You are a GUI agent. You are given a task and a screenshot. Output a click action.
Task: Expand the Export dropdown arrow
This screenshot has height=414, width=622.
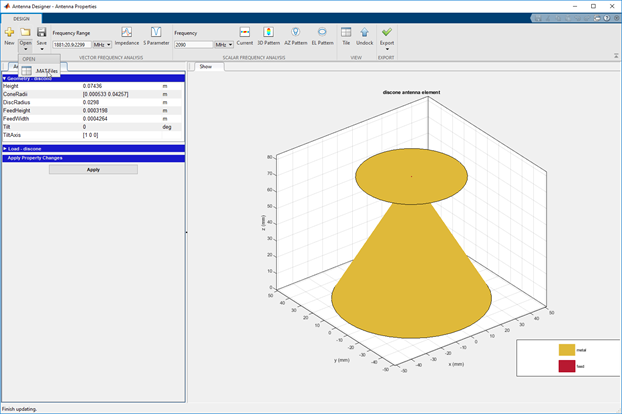coord(387,49)
